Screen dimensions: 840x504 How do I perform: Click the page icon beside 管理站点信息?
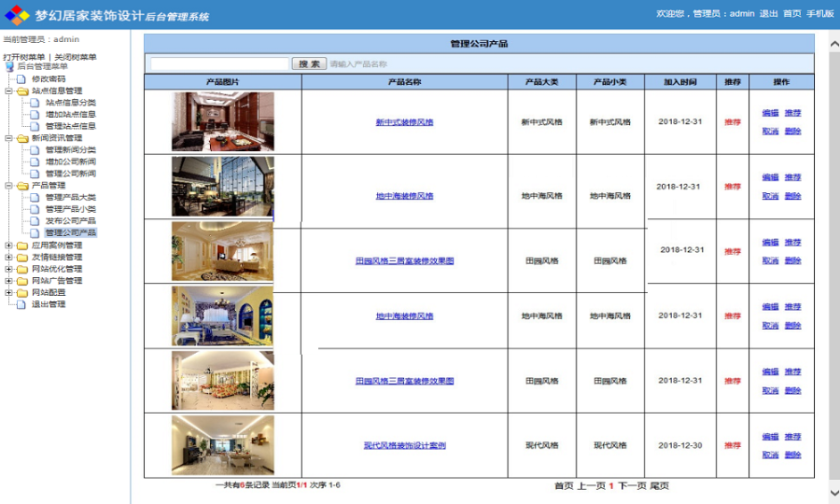coord(35,126)
